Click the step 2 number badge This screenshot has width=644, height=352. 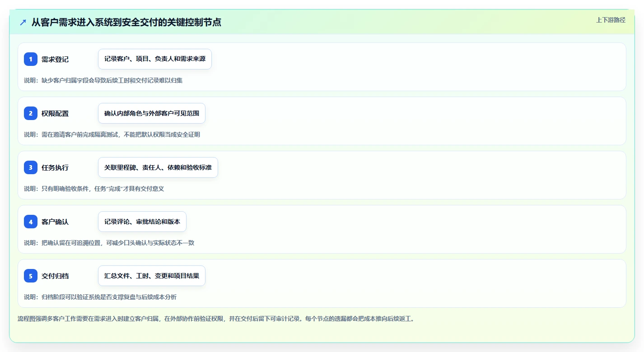(x=31, y=113)
